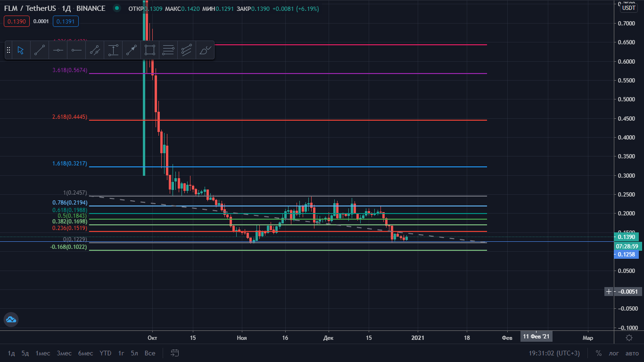Screen dimensions: 644x362
Task: Click the plus icon on price axis
Action: [x=609, y=291]
